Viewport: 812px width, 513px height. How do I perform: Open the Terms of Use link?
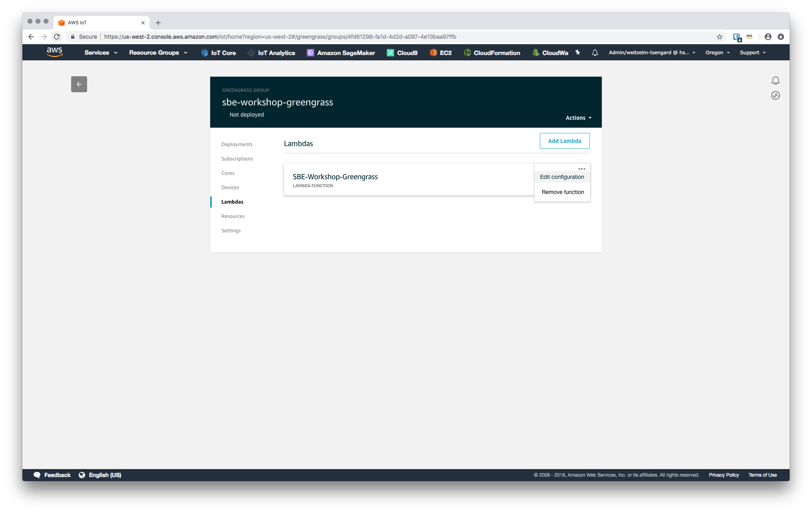(762, 475)
